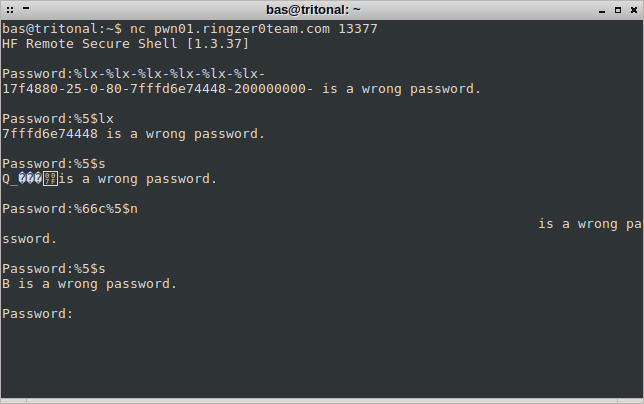This screenshot has width=644, height=404.
Task: Focus the final empty Password: prompt
Action: click(37, 314)
